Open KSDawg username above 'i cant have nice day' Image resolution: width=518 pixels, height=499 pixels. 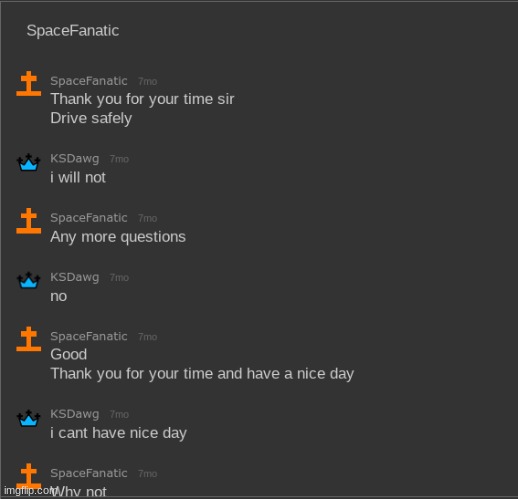point(75,414)
